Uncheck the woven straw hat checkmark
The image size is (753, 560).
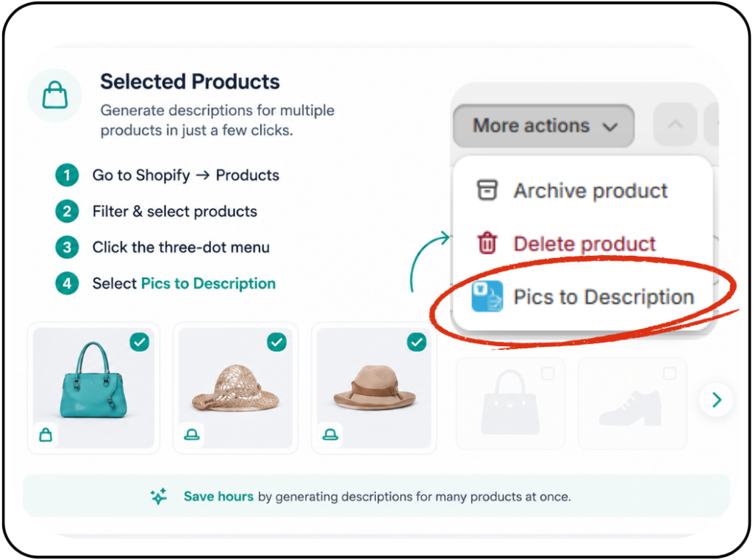click(x=276, y=342)
